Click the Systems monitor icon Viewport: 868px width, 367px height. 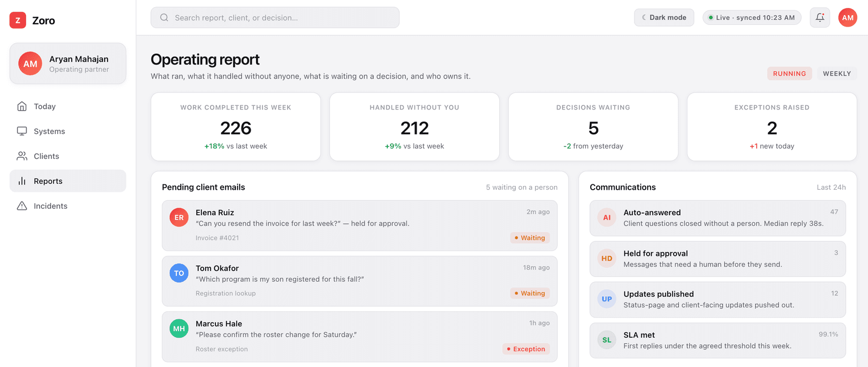pos(22,131)
